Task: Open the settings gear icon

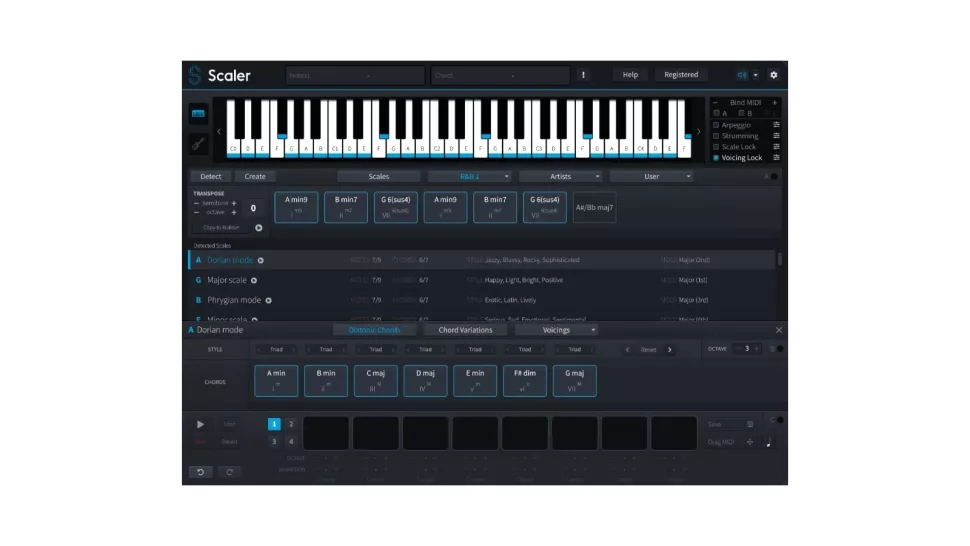Action: pyautogui.click(x=773, y=75)
